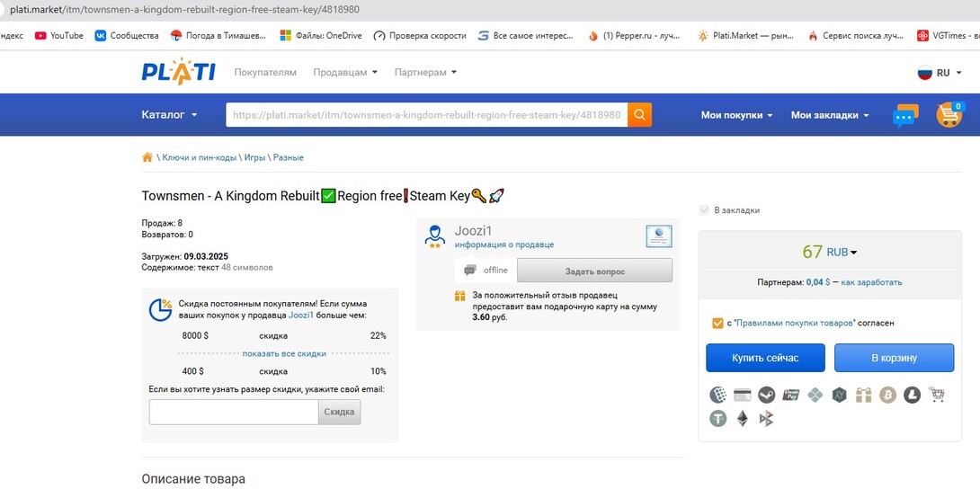Viewport: 980px width, 489px height.
Task: Click the seller avatar icon for Joozi1
Action: tap(434, 236)
